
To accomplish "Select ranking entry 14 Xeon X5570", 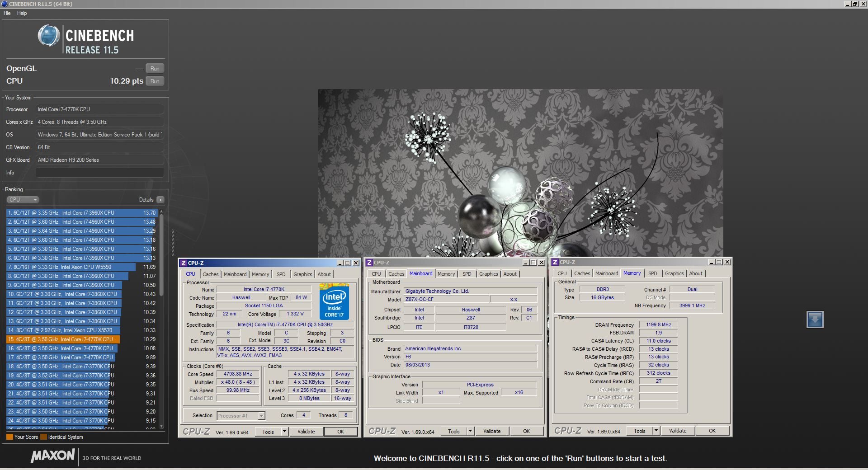I will pyautogui.click(x=81, y=330).
